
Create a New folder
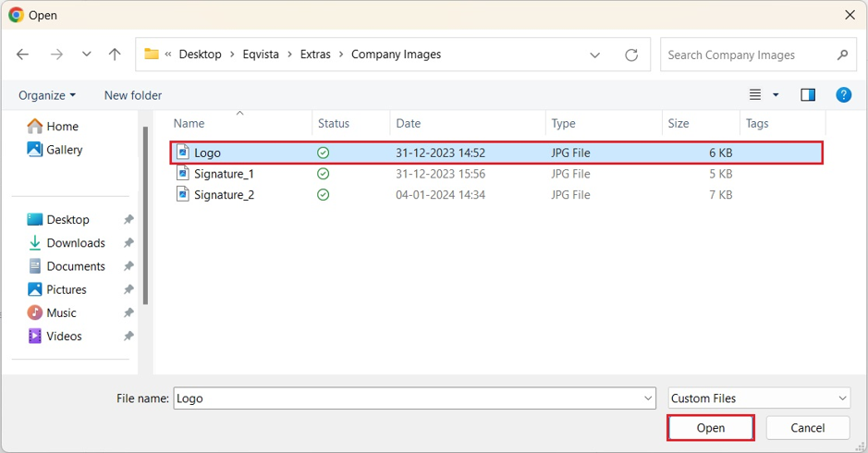(133, 95)
